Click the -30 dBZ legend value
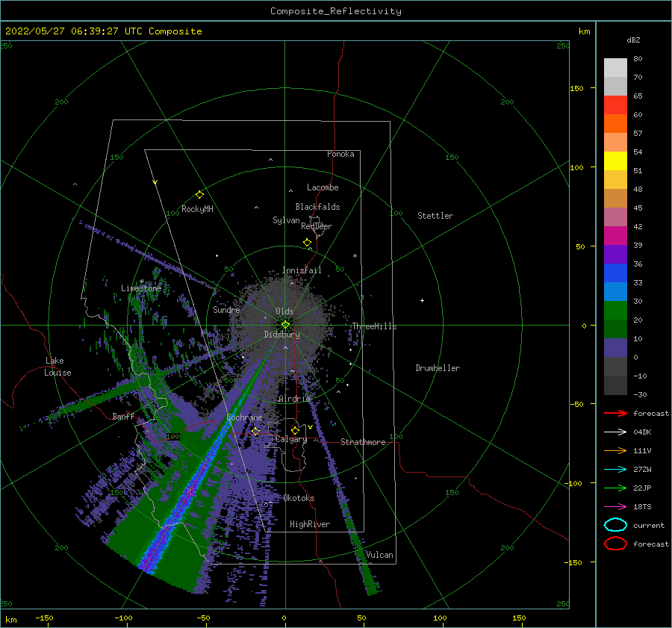The height and width of the screenshot is (628, 672). pos(640,394)
